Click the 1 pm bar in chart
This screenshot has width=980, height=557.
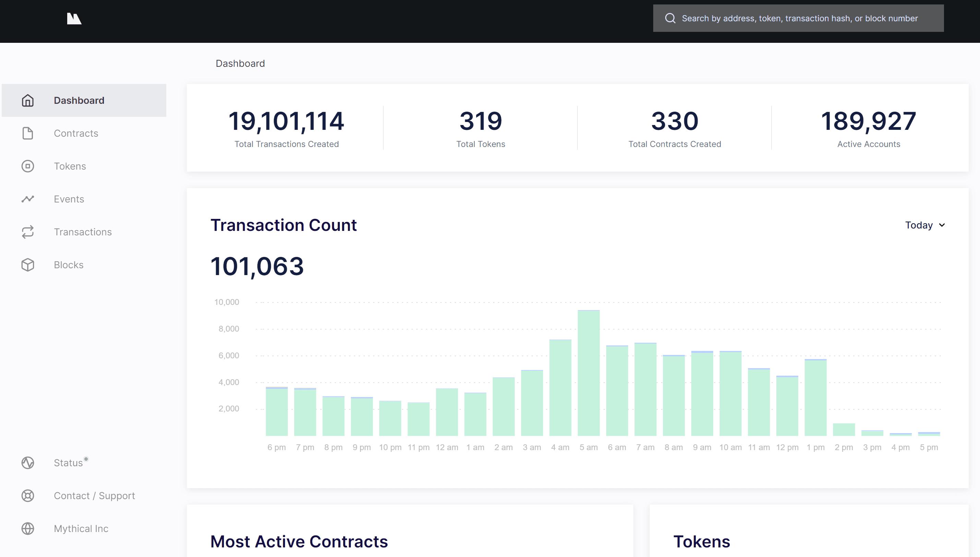point(815,398)
